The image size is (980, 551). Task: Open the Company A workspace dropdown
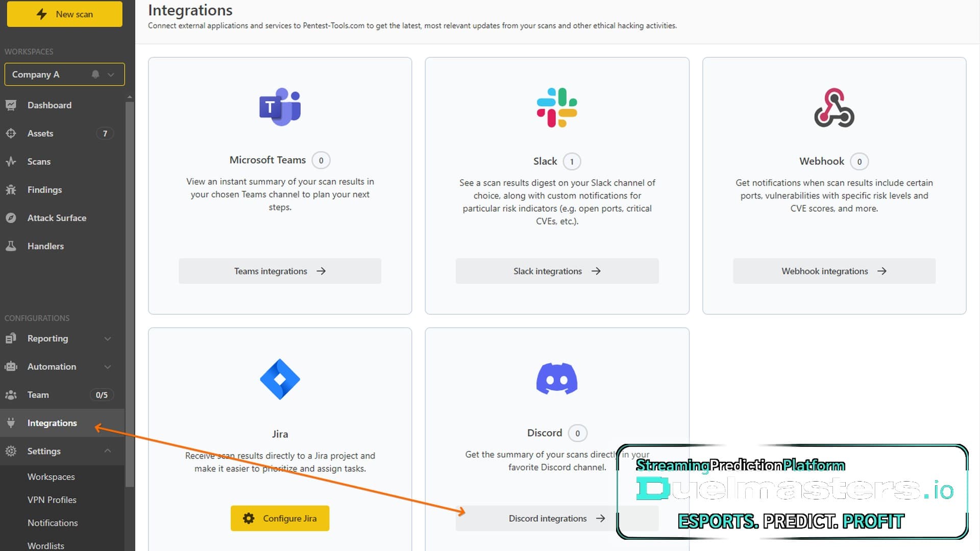64,74
